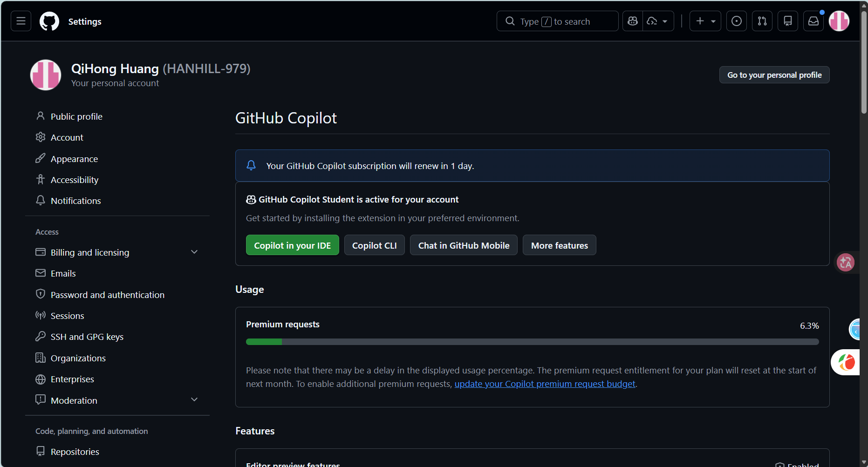
Task: Open the user avatar menu
Action: (839, 21)
